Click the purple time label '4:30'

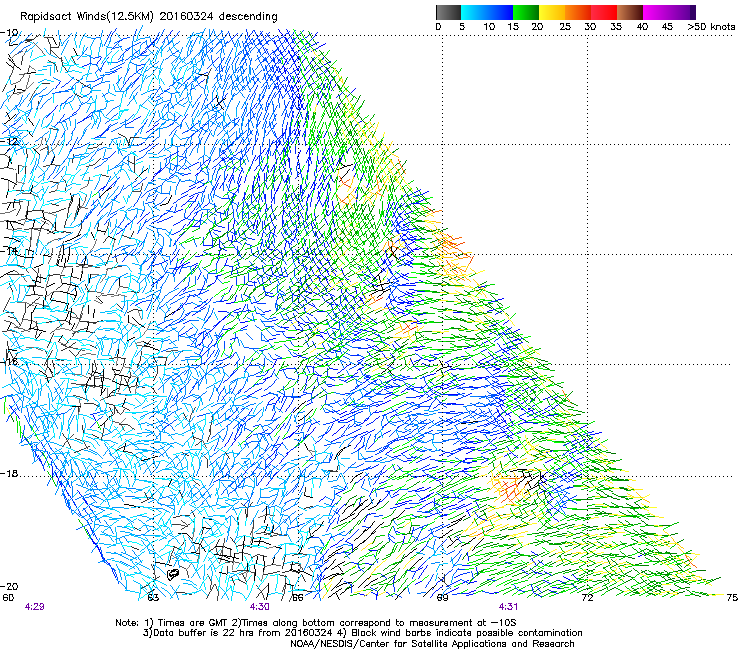260,607
